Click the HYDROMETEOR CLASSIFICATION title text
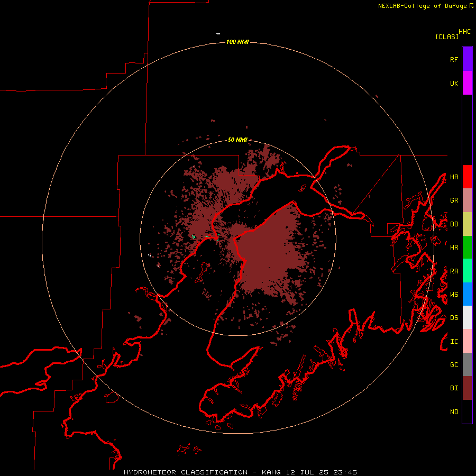The width and height of the screenshot is (476, 476). 186,472
